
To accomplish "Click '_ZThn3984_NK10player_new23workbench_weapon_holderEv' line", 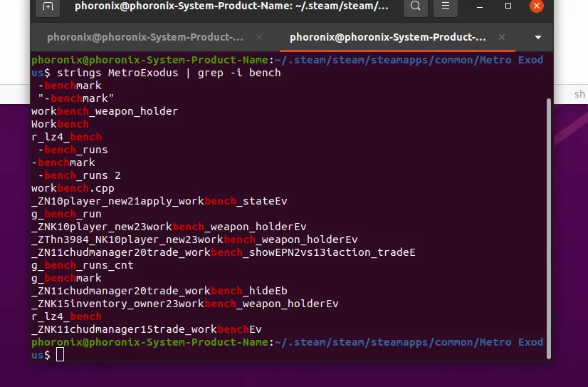I will point(194,239).
